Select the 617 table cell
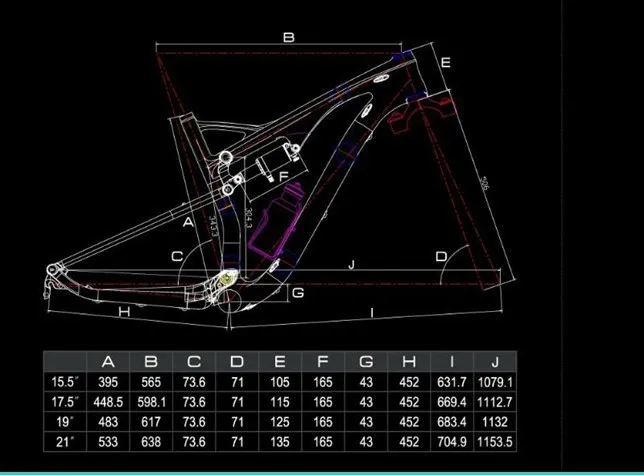The width and height of the screenshot is (644, 476). pos(151,422)
